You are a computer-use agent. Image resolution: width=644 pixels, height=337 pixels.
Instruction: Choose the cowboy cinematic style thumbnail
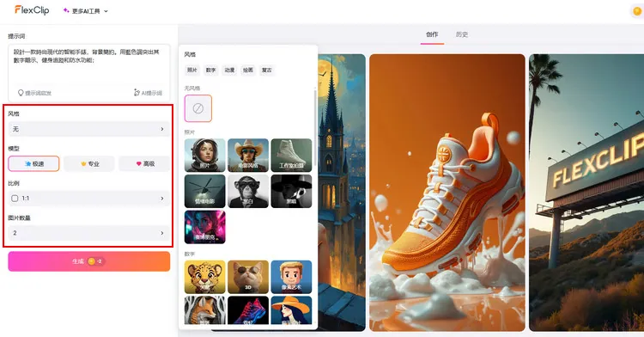click(x=248, y=155)
